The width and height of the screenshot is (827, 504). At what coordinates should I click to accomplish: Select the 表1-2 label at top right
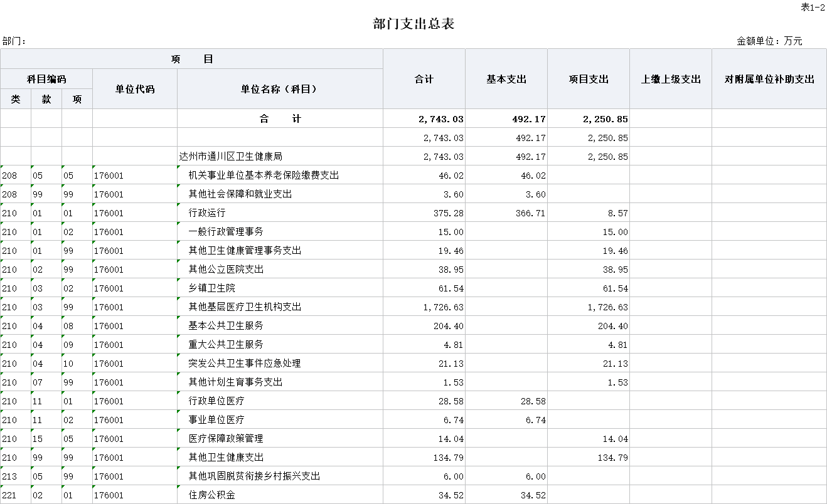click(813, 7)
